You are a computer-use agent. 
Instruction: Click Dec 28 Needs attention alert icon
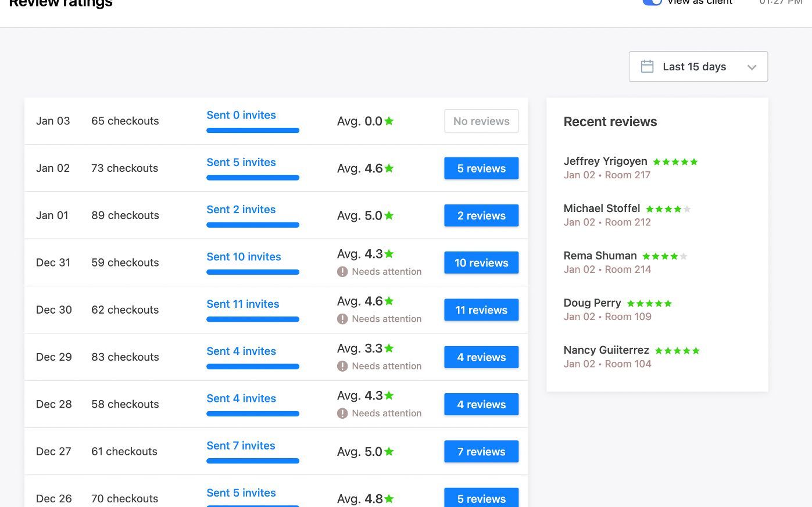click(342, 413)
